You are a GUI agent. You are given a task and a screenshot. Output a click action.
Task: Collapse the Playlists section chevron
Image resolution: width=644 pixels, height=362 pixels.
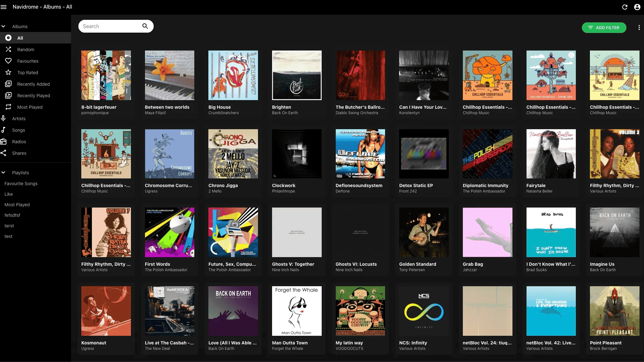point(3,172)
